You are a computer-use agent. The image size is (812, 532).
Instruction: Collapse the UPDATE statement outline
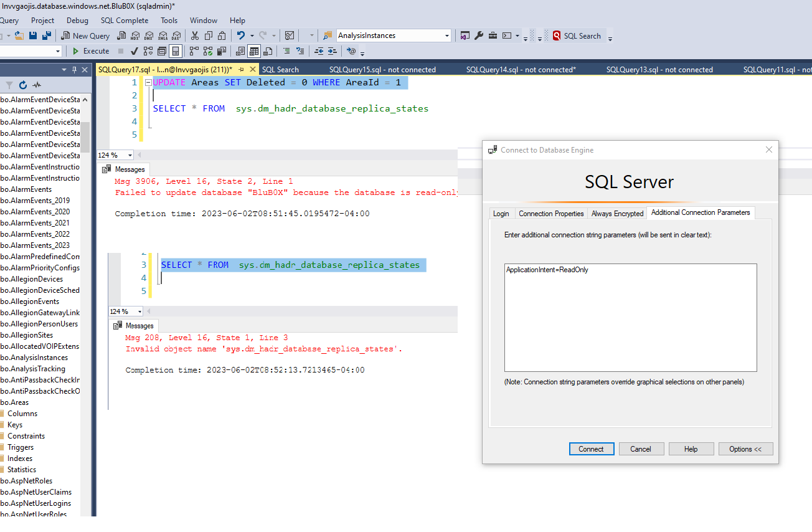pyautogui.click(x=148, y=82)
